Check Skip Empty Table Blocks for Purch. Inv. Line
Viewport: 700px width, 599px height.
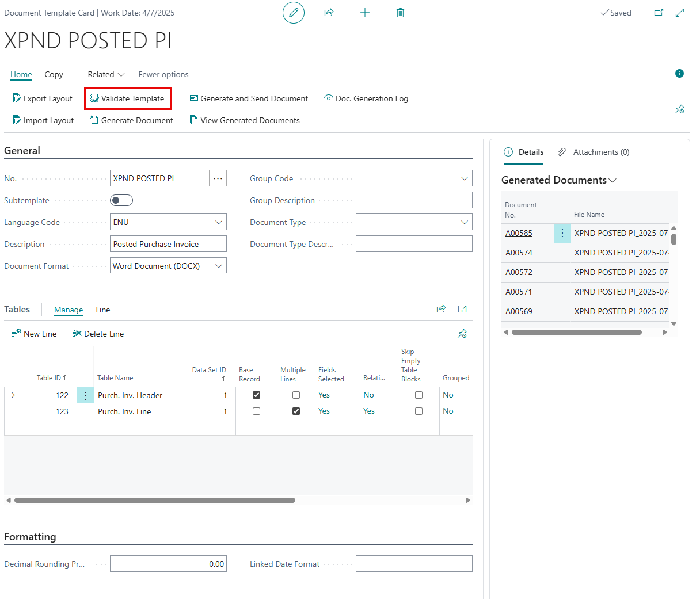pyautogui.click(x=419, y=411)
